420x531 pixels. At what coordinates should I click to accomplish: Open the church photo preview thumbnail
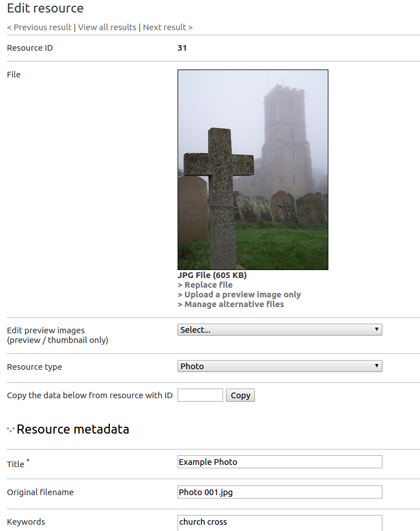click(x=253, y=170)
